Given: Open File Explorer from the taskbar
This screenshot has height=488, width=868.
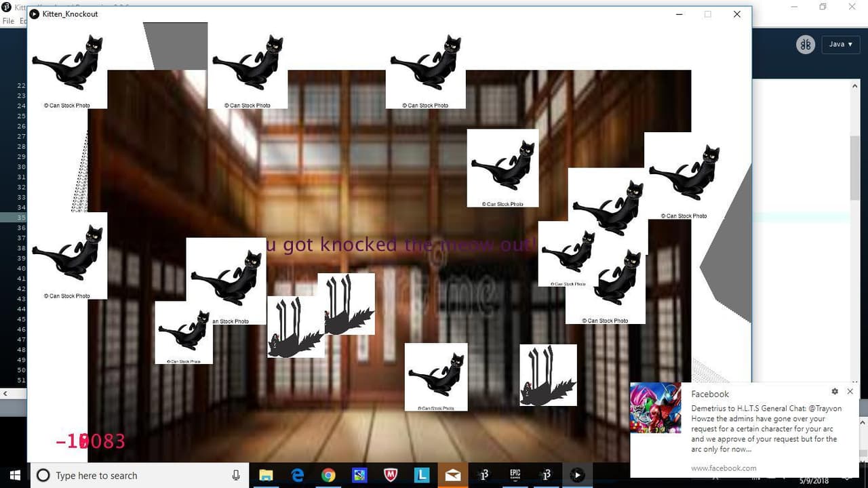Looking at the screenshot, I should click(x=265, y=475).
